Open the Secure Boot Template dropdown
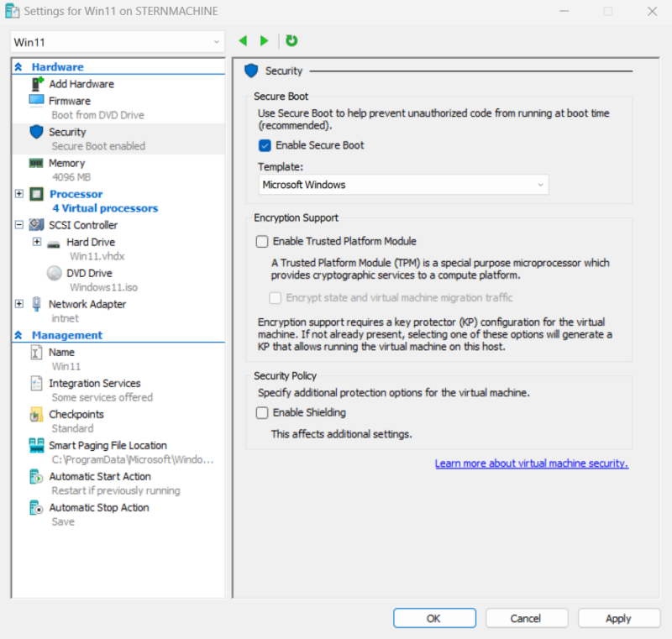Image resolution: width=672 pixels, height=639 pixels. [403, 185]
